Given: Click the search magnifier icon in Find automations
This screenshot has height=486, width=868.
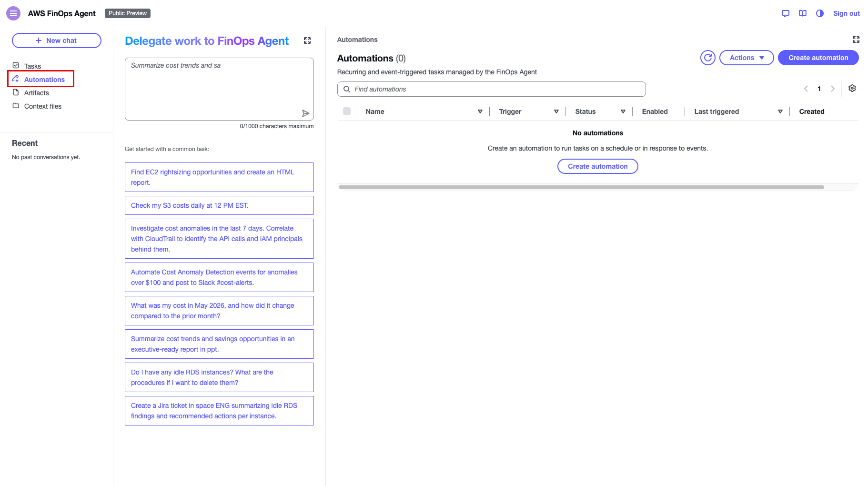Looking at the screenshot, I should click(x=347, y=89).
